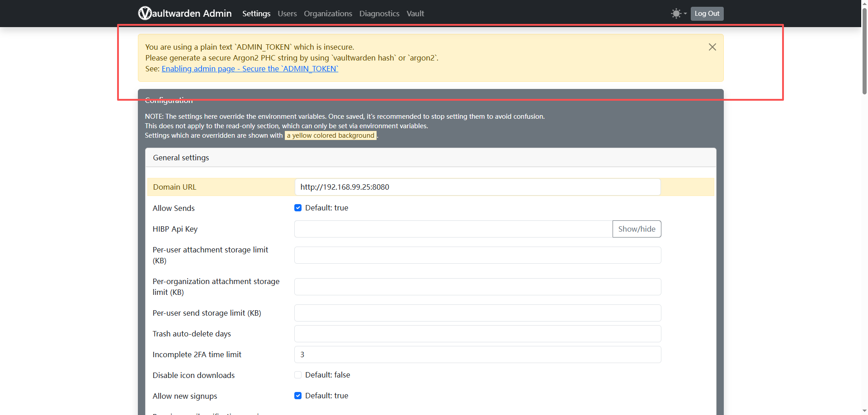This screenshot has width=868, height=415.
Task: Go to the Organizations page
Action: click(328, 14)
